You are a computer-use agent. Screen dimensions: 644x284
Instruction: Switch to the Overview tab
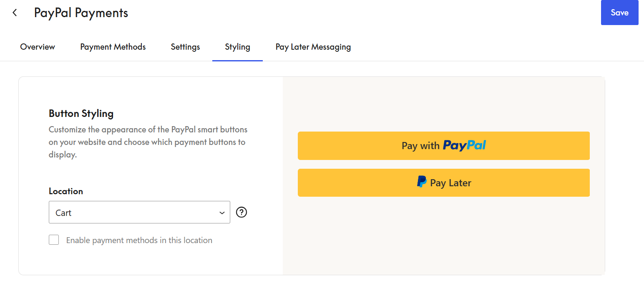click(38, 47)
